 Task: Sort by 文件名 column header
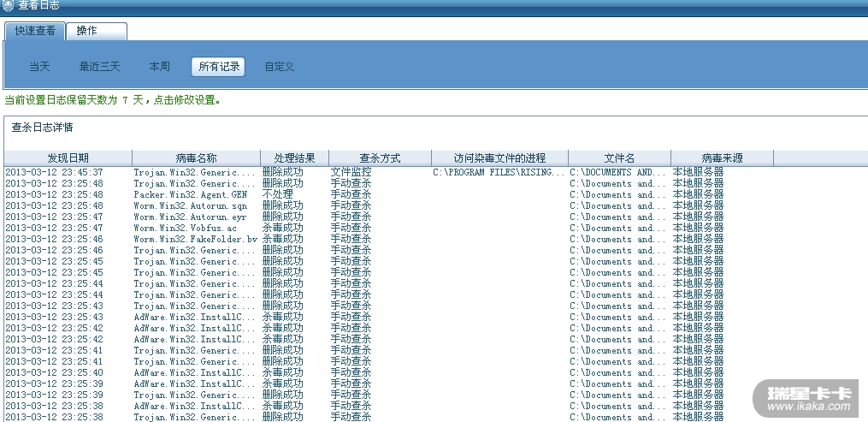[619, 158]
